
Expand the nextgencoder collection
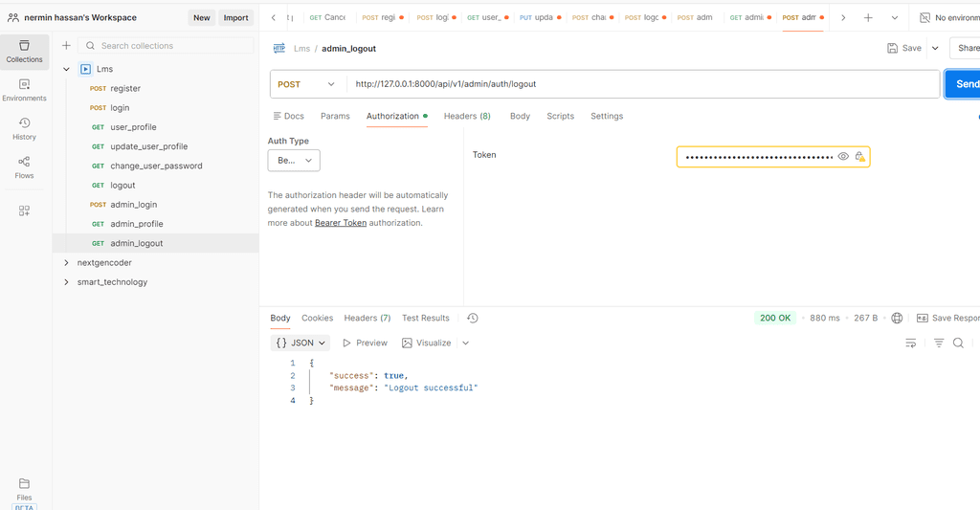click(67, 262)
